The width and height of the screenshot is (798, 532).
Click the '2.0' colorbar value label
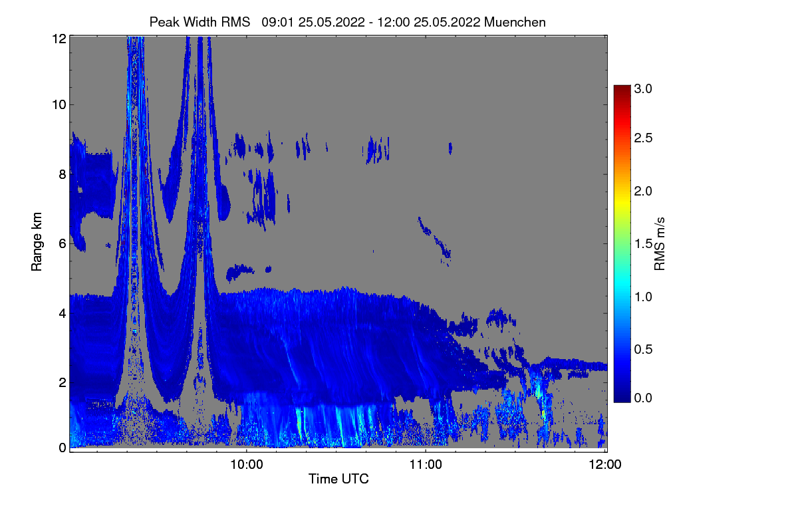[x=643, y=191]
